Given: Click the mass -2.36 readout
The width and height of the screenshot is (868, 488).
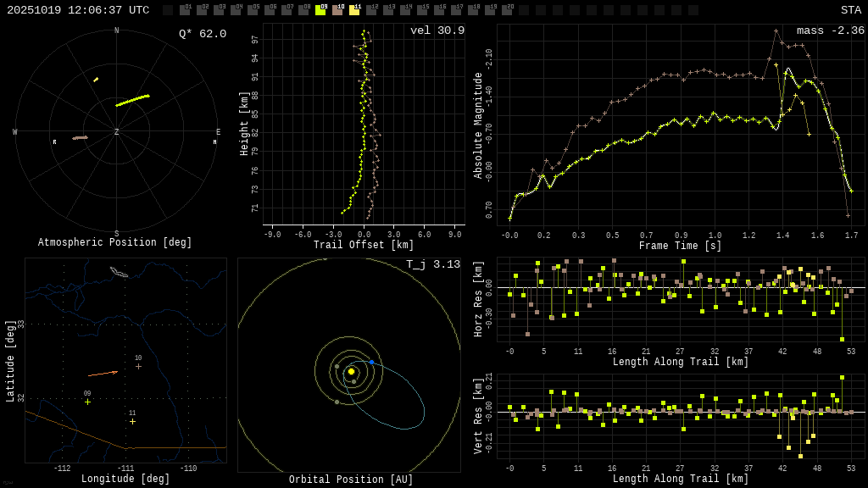Looking at the screenshot, I should coord(830,30).
